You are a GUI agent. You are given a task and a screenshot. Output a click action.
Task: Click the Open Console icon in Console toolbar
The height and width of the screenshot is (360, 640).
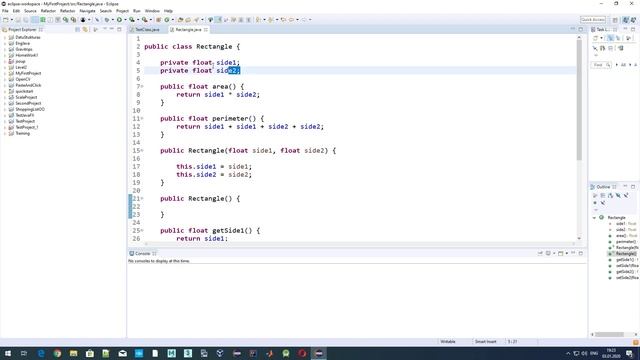[x=560, y=253]
